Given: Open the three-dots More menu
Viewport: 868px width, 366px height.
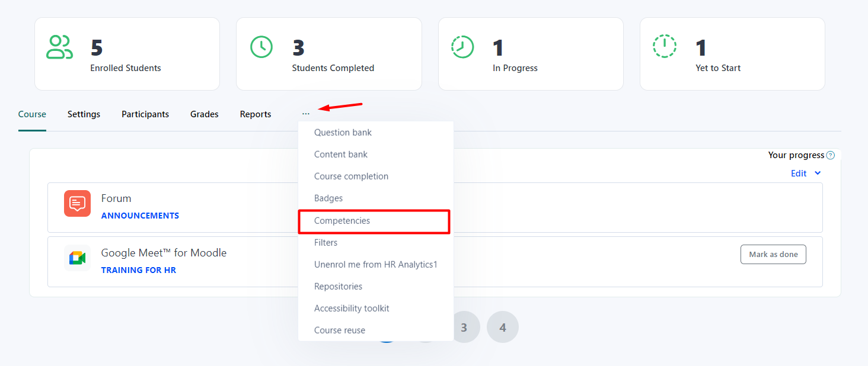Looking at the screenshot, I should [306, 114].
